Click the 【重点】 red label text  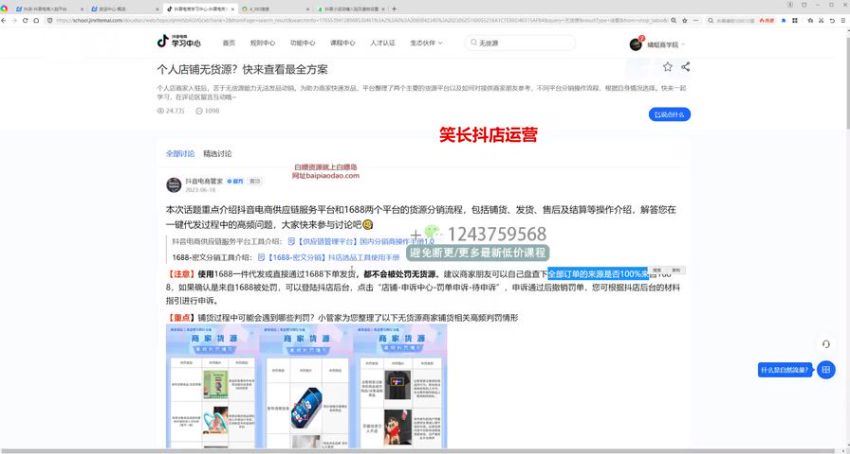182,318
